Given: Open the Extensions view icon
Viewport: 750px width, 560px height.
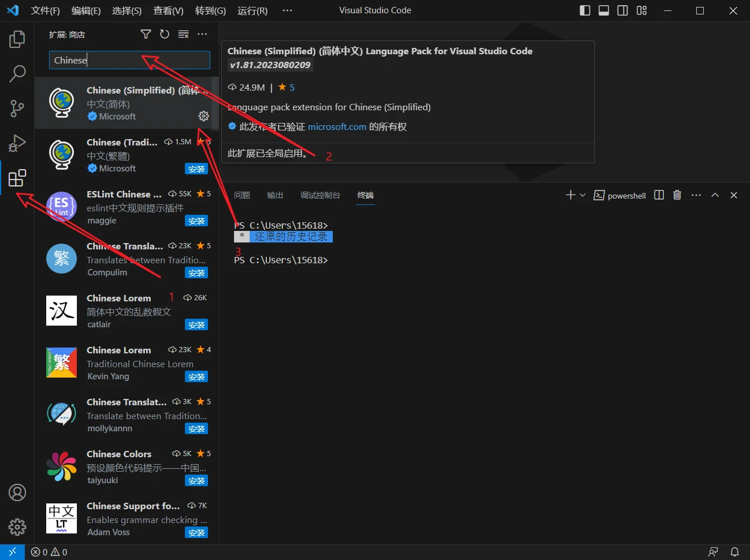Looking at the screenshot, I should click(17, 178).
